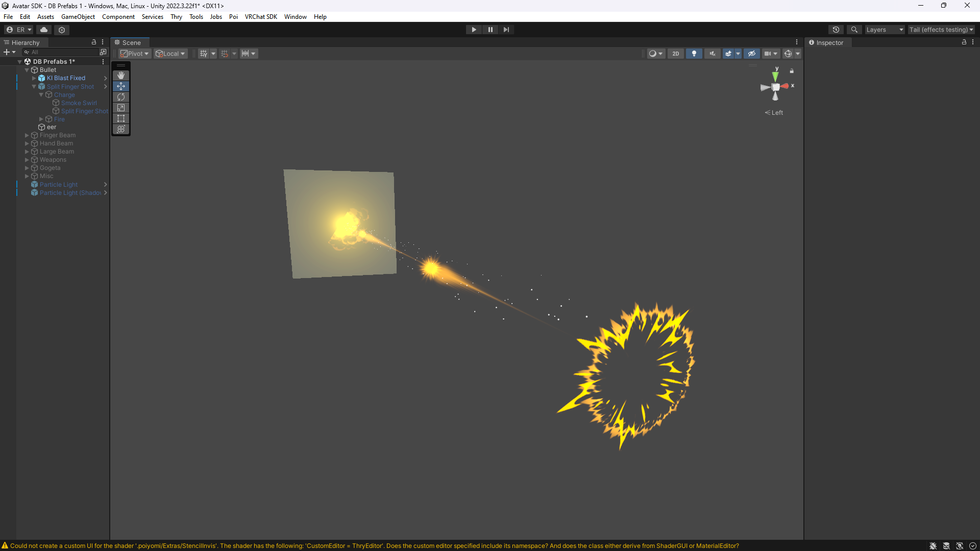Screen dimensions: 980x551
Task: Open the VRChat SDK menu
Action: tap(261, 17)
